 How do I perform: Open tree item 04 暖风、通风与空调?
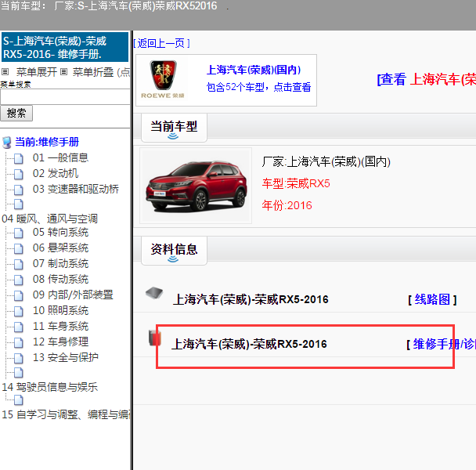(x=50, y=219)
